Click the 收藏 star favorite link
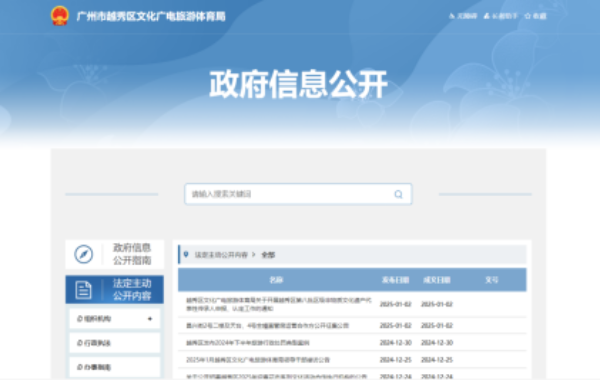 [535, 16]
